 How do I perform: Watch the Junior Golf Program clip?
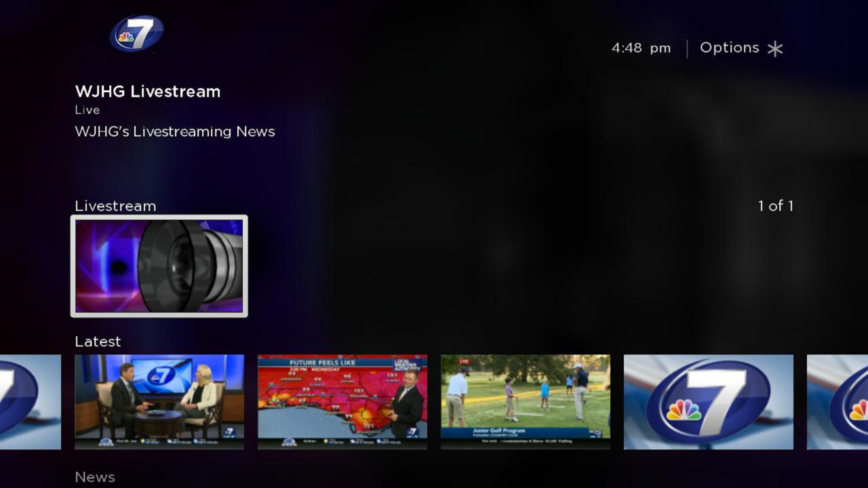[x=525, y=401]
